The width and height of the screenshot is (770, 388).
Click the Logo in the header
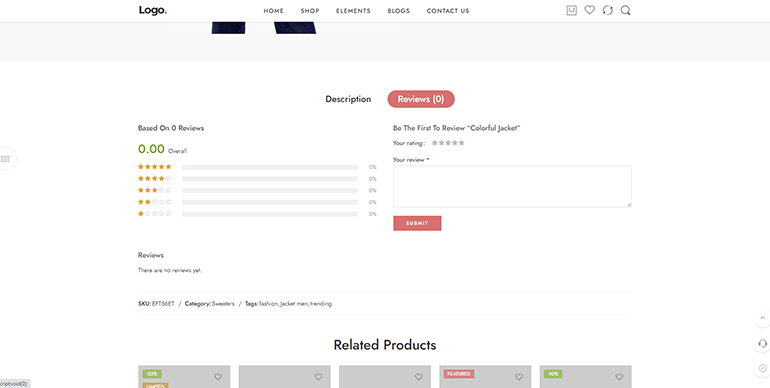(153, 10)
